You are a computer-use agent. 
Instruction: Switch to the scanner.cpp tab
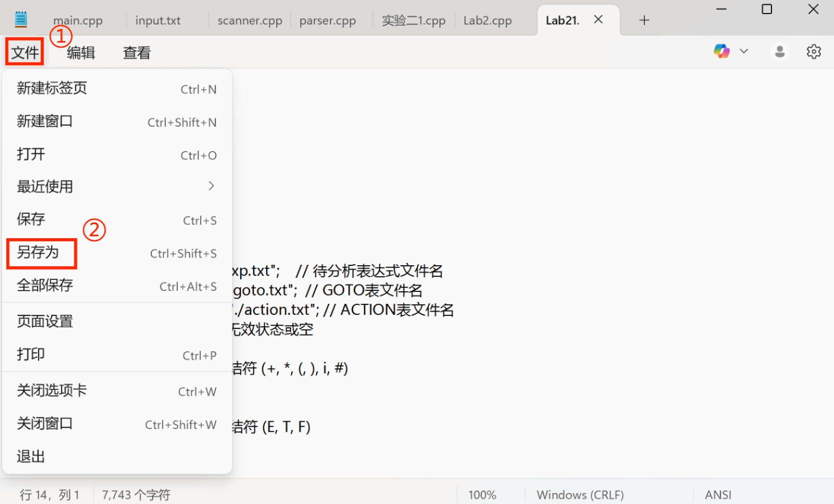point(249,21)
